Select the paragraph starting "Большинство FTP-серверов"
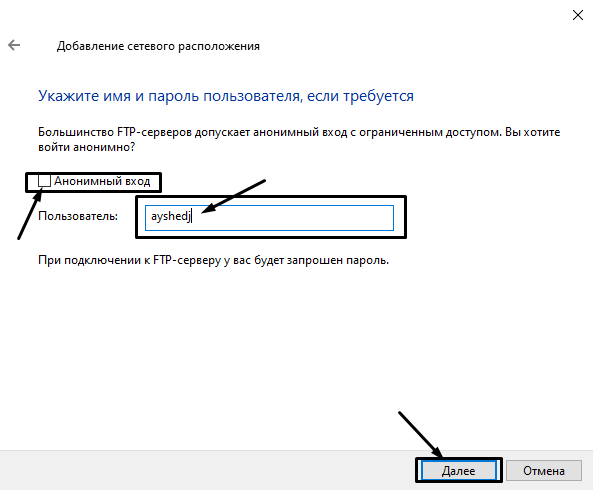 pyautogui.click(x=299, y=139)
